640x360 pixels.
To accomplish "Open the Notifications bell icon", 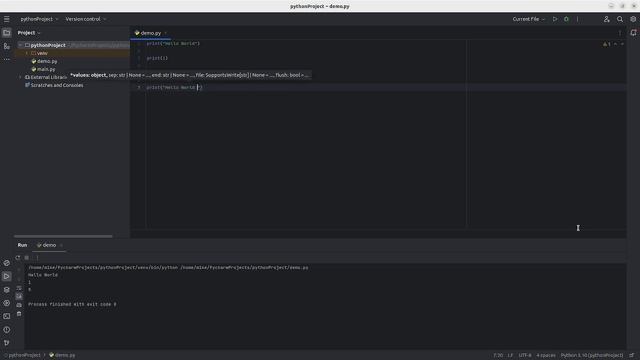I will (x=633, y=33).
